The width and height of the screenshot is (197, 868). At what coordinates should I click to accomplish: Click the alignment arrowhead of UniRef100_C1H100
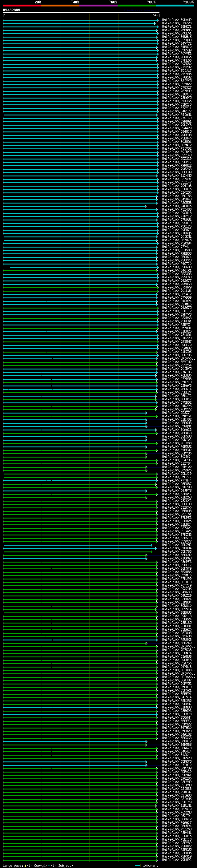[146, 467]
